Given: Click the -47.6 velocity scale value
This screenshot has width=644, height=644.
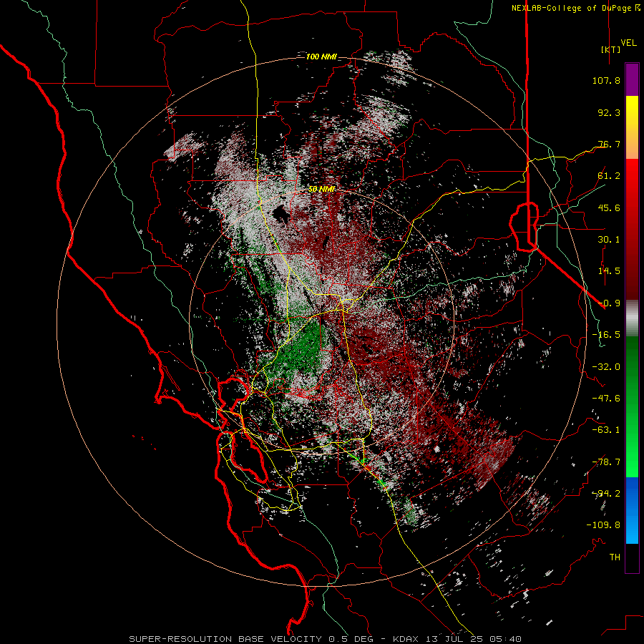Looking at the screenshot, I should (x=606, y=399).
